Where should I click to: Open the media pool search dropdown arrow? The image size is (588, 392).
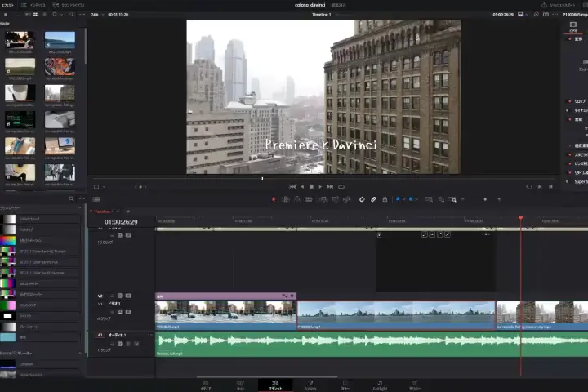[61, 14]
